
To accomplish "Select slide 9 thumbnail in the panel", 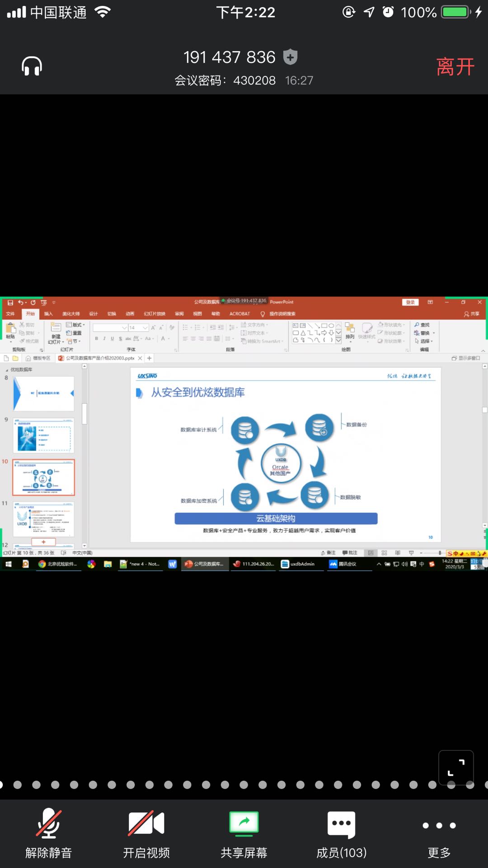I will coord(43,436).
